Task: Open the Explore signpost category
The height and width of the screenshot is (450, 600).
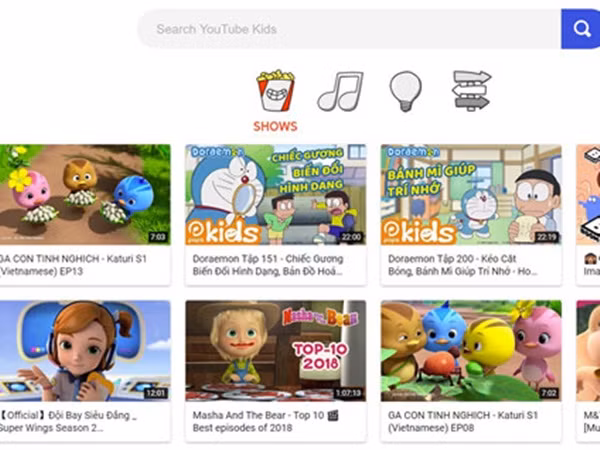Action: pyautogui.click(x=471, y=91)
